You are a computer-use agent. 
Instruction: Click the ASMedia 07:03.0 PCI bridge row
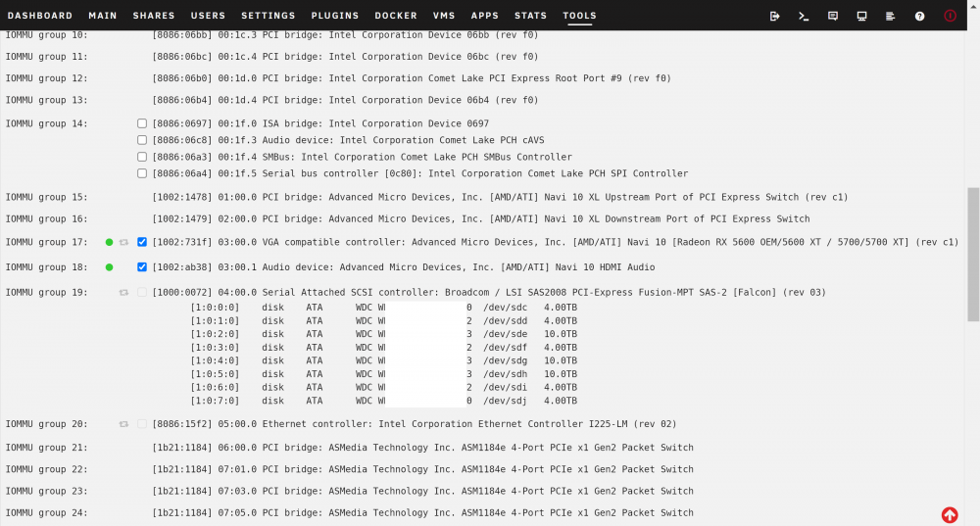(422, 491)
